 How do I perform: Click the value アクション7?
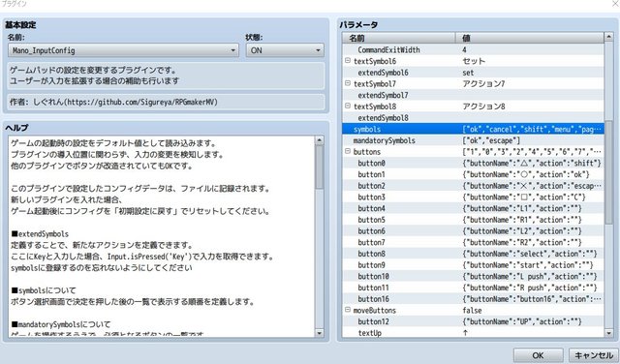[x=483, y=84]
